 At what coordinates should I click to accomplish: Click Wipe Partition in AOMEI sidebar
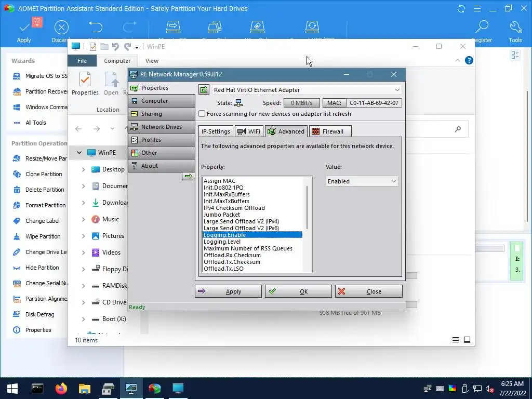coord(37,236)
